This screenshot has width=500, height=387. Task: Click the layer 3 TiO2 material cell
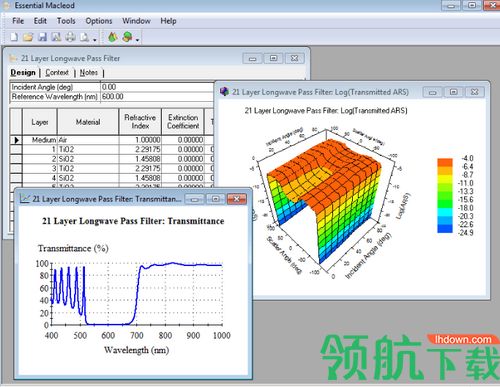88,168
